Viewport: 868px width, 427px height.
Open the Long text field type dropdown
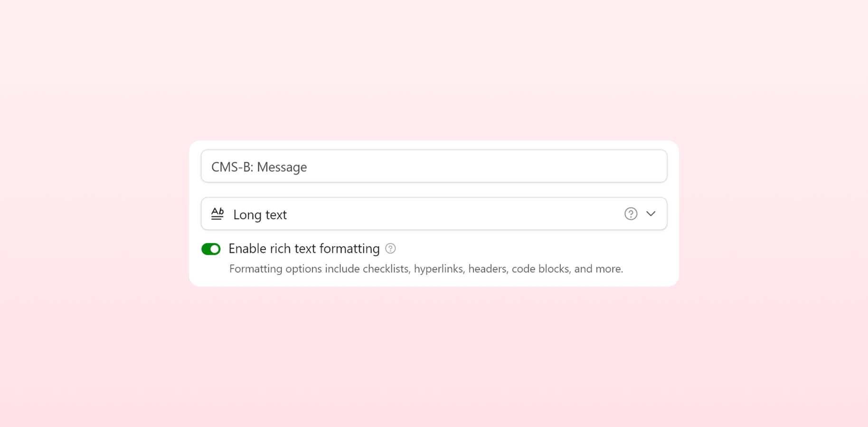[x=434, y=214]
